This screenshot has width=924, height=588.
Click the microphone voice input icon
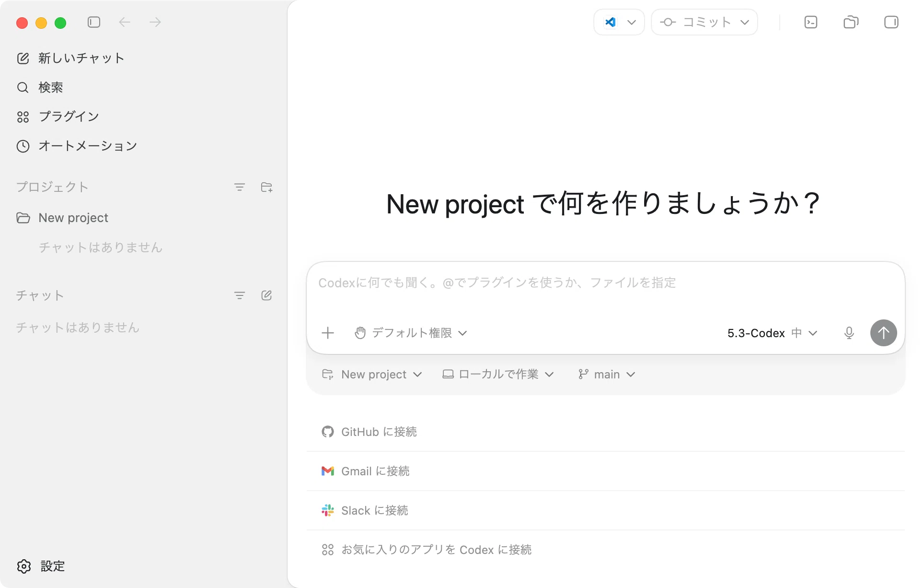(x=849, y=333)
